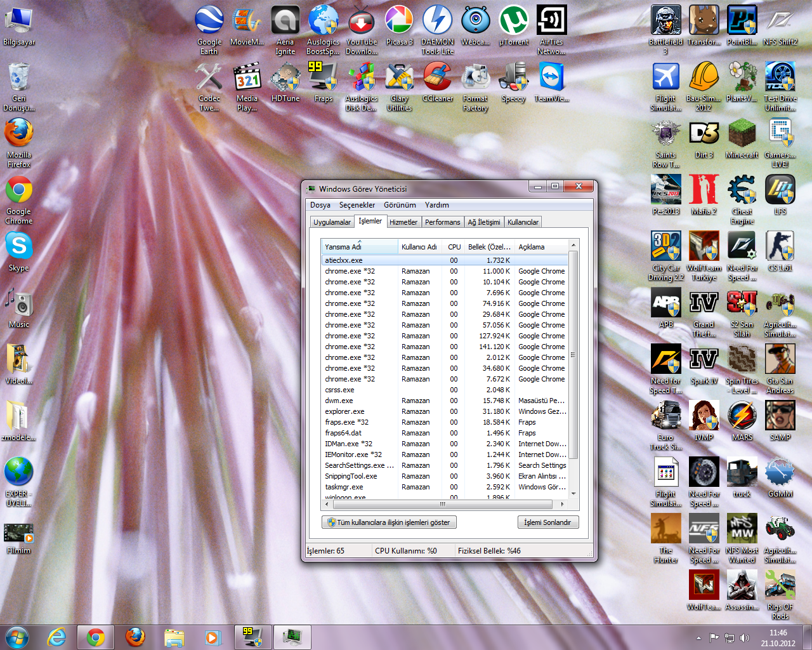Select the csrss.exe process row
The height and width of the screenshot is (650, 812).
(x=445, y=390)
